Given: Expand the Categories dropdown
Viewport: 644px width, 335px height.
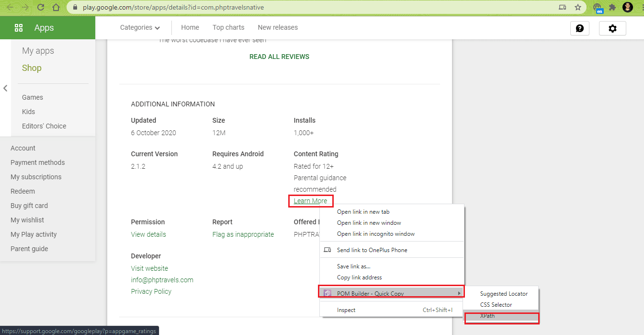Looking at the screenshot, I should pos(140,27).
